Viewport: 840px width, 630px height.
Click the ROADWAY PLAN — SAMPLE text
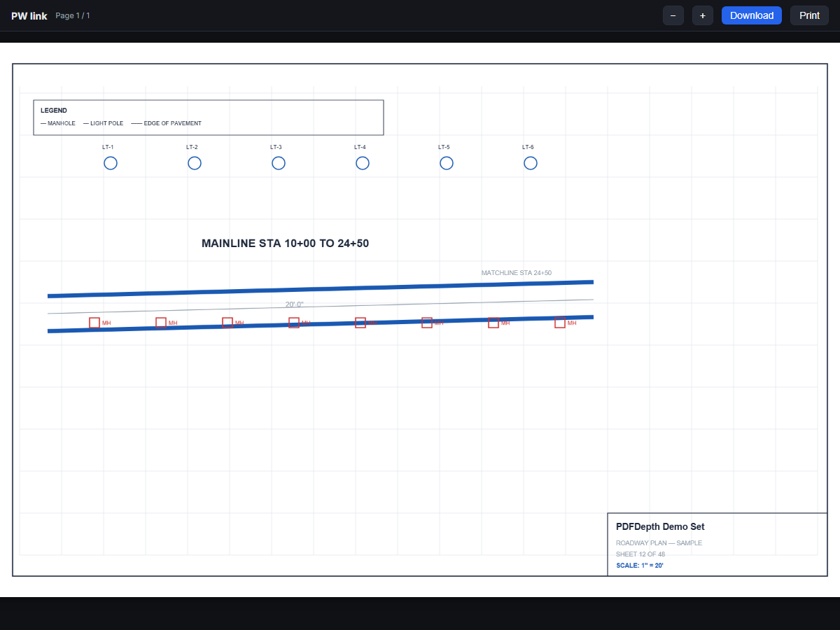tap(659, 543)
